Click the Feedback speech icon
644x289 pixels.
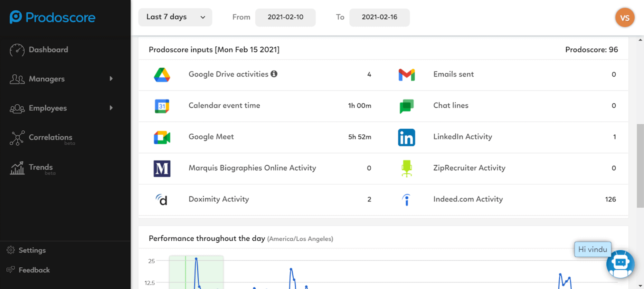[x=11, y=269]
